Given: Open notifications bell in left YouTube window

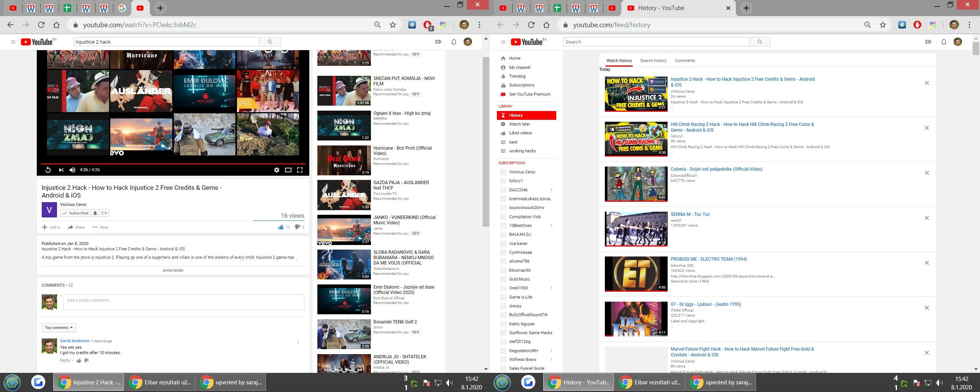Looking at the screenshot, I should point(454,42).
